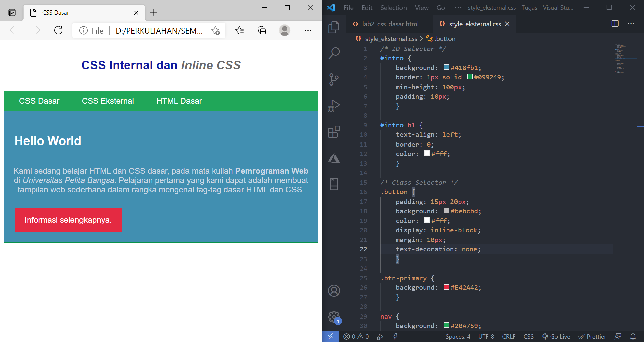Open editor more actions menu
Image resolution: width=644 pixels, height=342 pixels.
(631, 24)
